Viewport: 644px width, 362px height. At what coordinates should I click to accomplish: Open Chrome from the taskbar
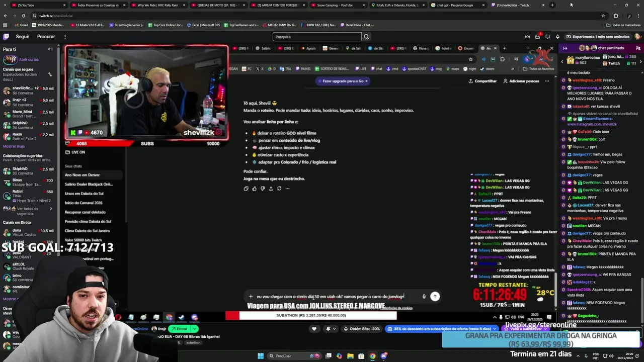372,356
